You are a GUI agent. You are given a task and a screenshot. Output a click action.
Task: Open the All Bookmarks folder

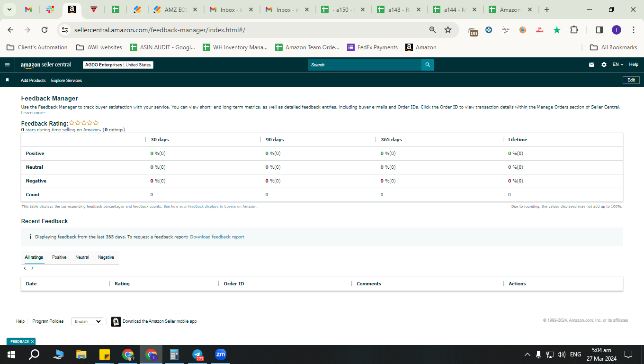[x=613, y=47]
